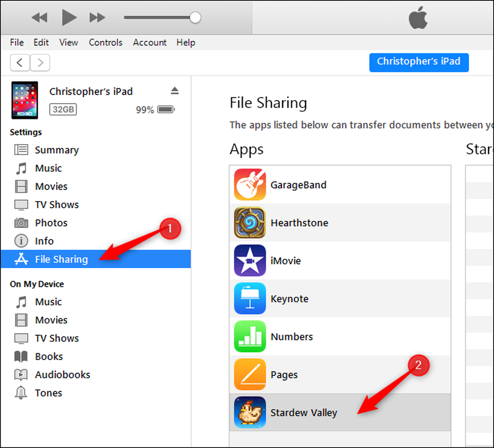The height and width of the screenshot is (448, 494).
Task: Skip forward with the fast-forward button
Action: 97,18
